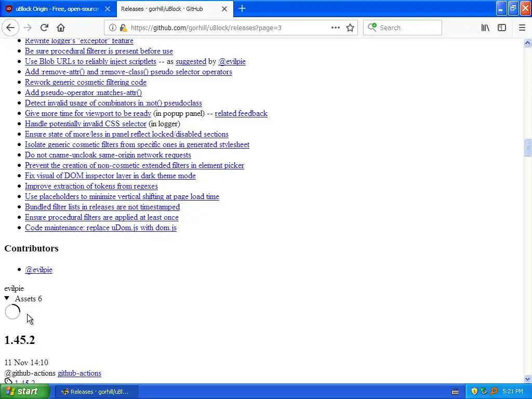Open 'Improve extraction of tokens from regexes'
Viewport: 532px width, 399px height.
click(x=91, y=186)
